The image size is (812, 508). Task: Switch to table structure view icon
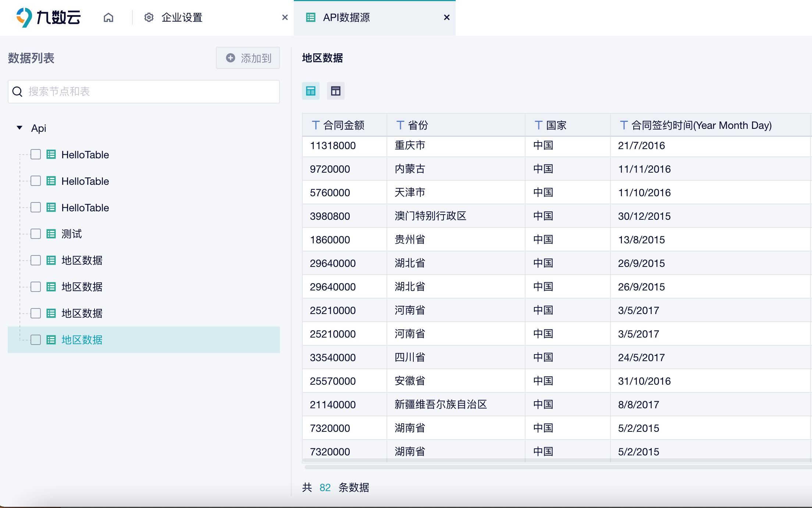coord(336,91)
